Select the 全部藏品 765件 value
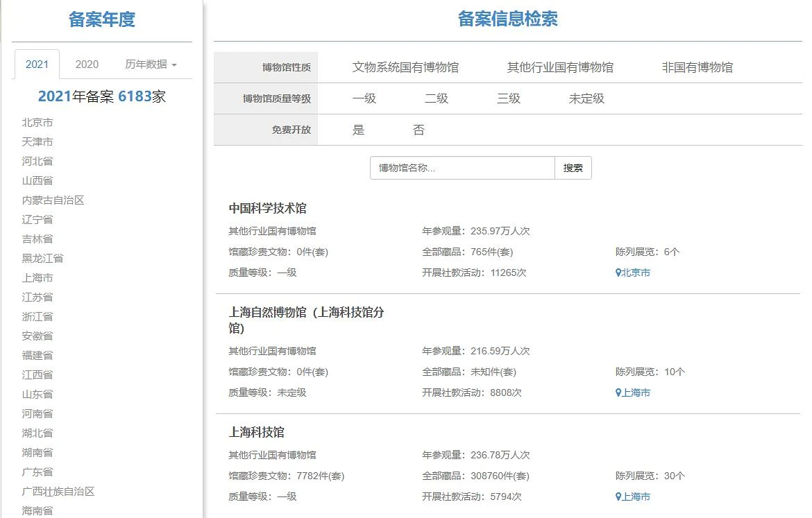Viewport: 812px width, 518px height. coord(467,252)
